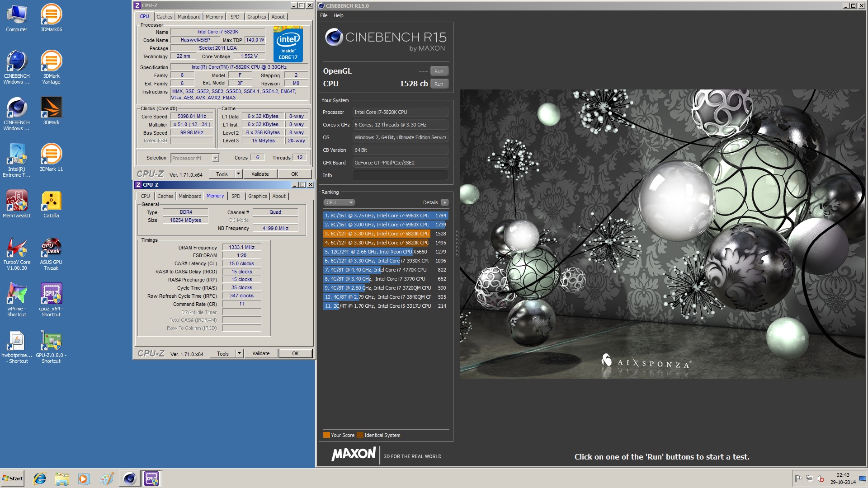Image resolution: width=868 pixels, height=488 pixels.
Task: Select ranking row 1 i7-5960X 1784
Action: pos(386,216)
